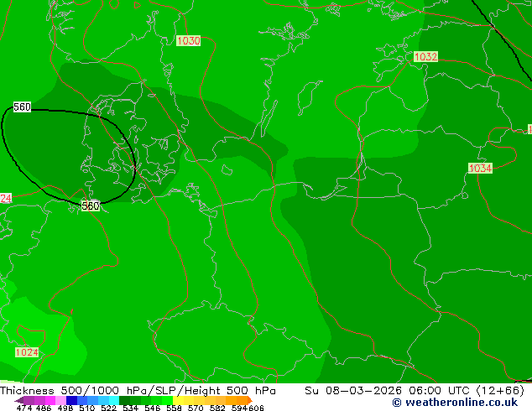The image size is (532, 411).
Task: Click the 582 legend value
Action: (x=217, y=408)
